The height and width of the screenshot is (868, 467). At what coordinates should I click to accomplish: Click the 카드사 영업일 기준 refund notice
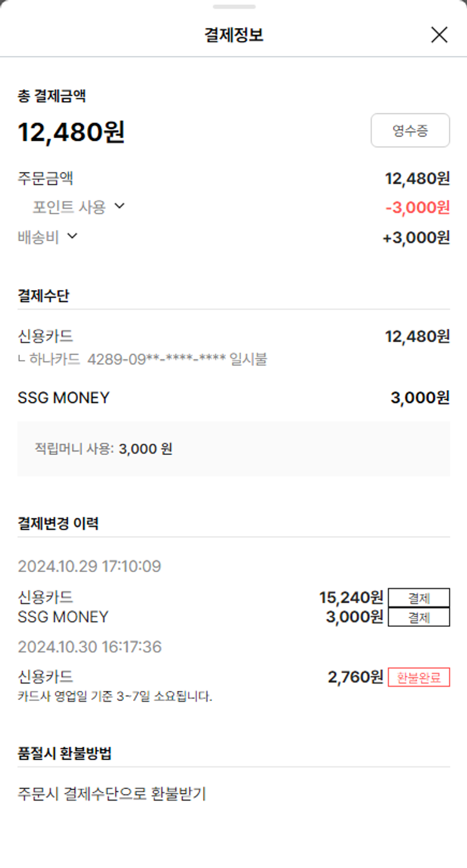click(115, 696)
